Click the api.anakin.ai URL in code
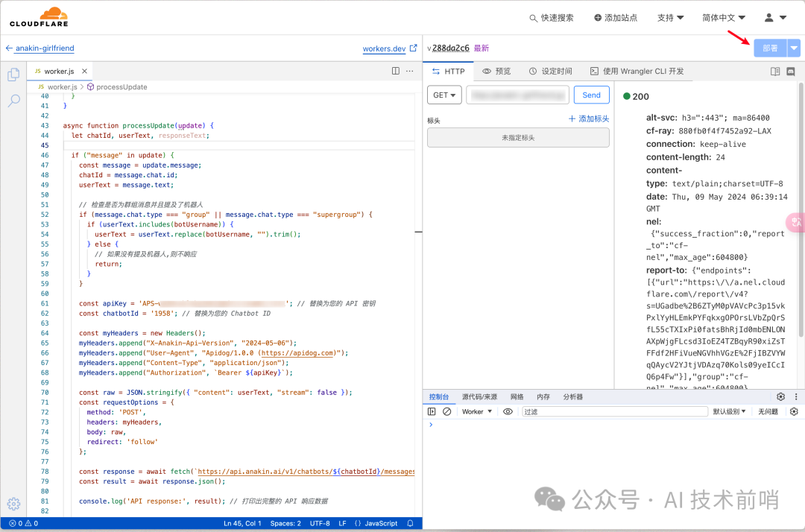805x532 pixels. (x=306, y=472)
